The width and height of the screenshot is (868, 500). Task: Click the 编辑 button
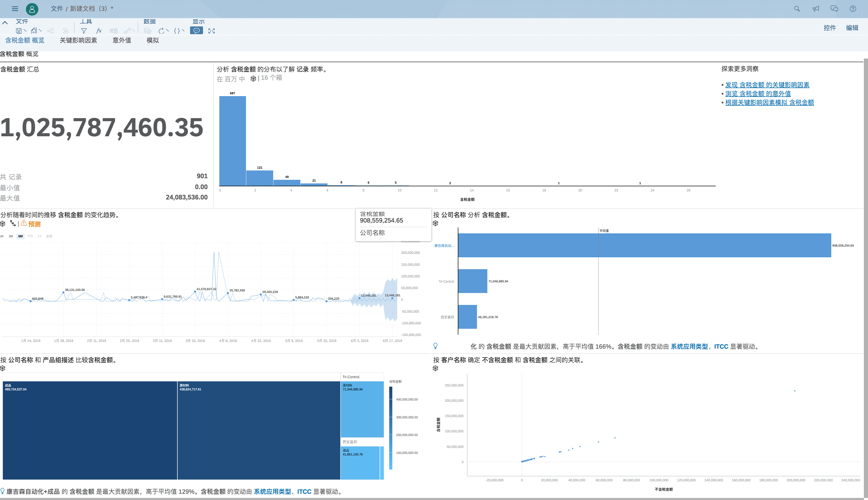point(852,28)
